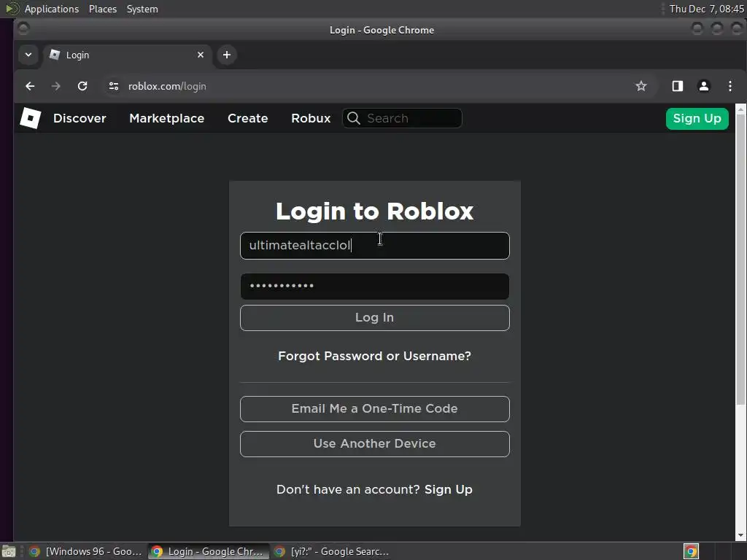747x560 pixels.
Task: Click Use Another Device button
Action: [375, 444]
